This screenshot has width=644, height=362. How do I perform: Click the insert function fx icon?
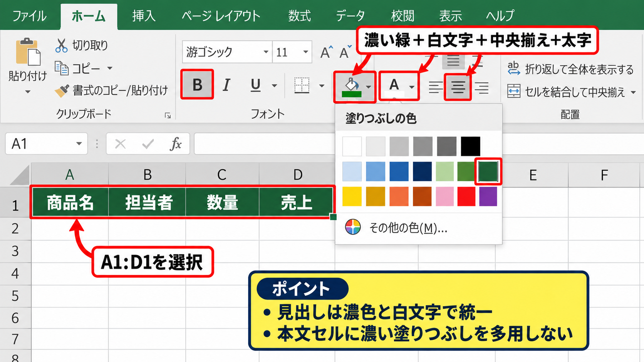(x=176, y=144)
